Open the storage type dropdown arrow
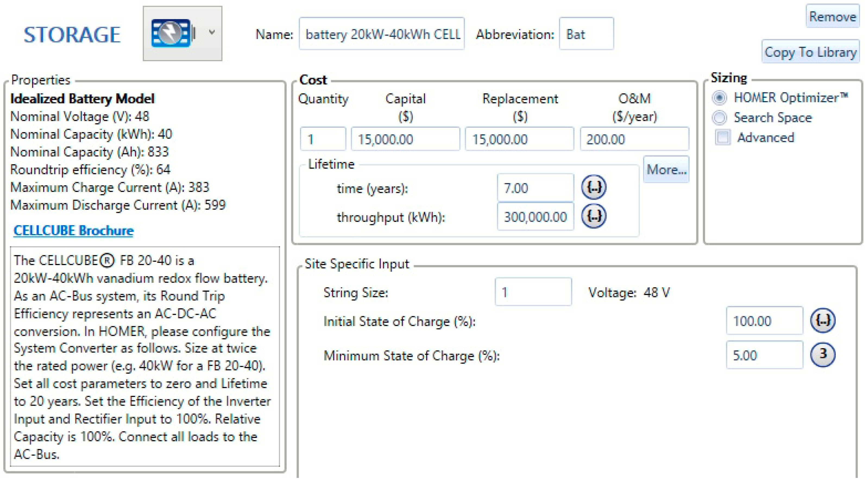 coord(212,32)
